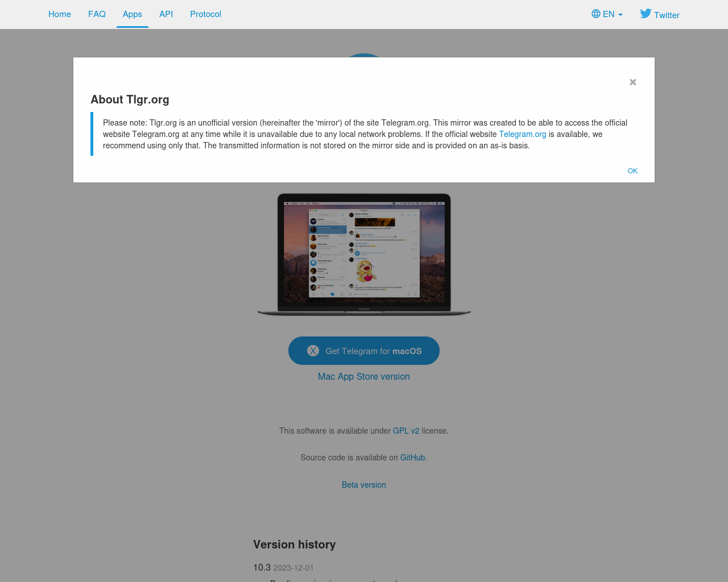Visit the GitHub source code link
The image size is (728, 582).
click(412, 458)
